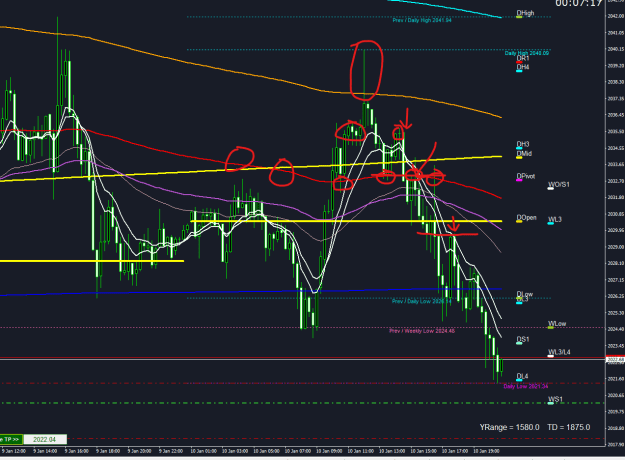625x460 pixels.
Task: Select the DH4 level label
Action: point(523,67)
